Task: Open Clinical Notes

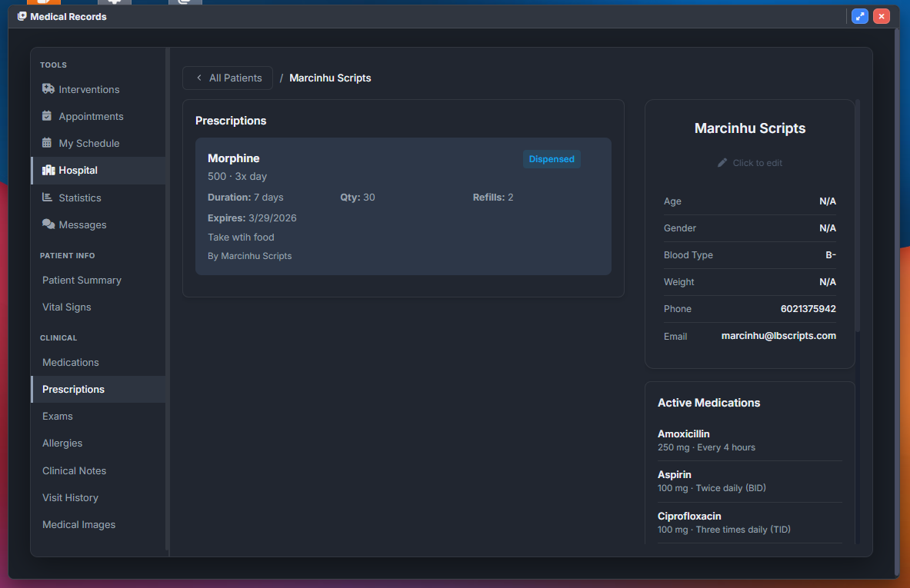Action: coord(98,470)
